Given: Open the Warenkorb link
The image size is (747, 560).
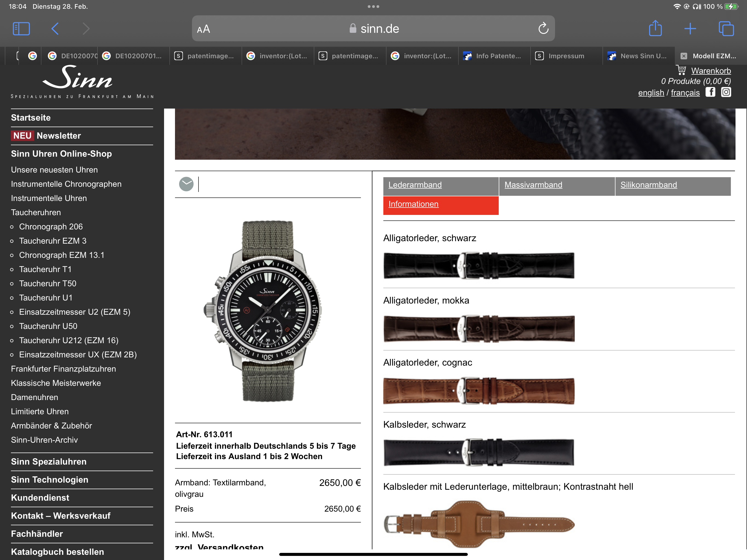Looking at the screenshot, I should click(x=711, y=71).
